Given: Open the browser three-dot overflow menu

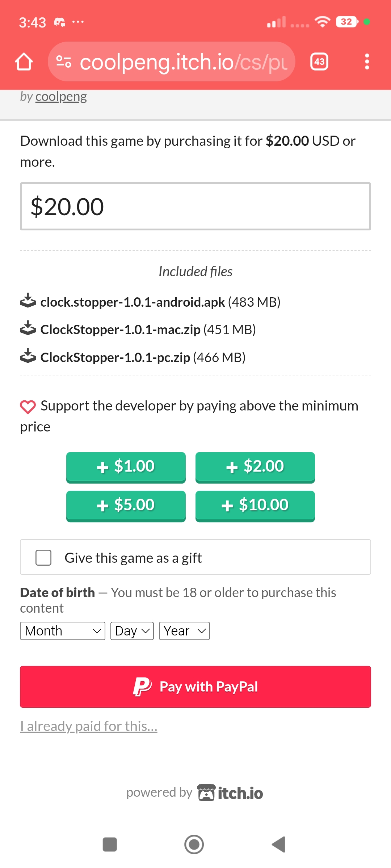Looking at the screenshot, I should pos(367,62).
